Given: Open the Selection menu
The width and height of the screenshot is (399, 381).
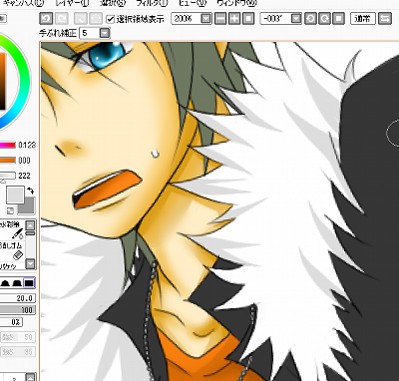Looking at the screenshot, I should click(113, 3).
